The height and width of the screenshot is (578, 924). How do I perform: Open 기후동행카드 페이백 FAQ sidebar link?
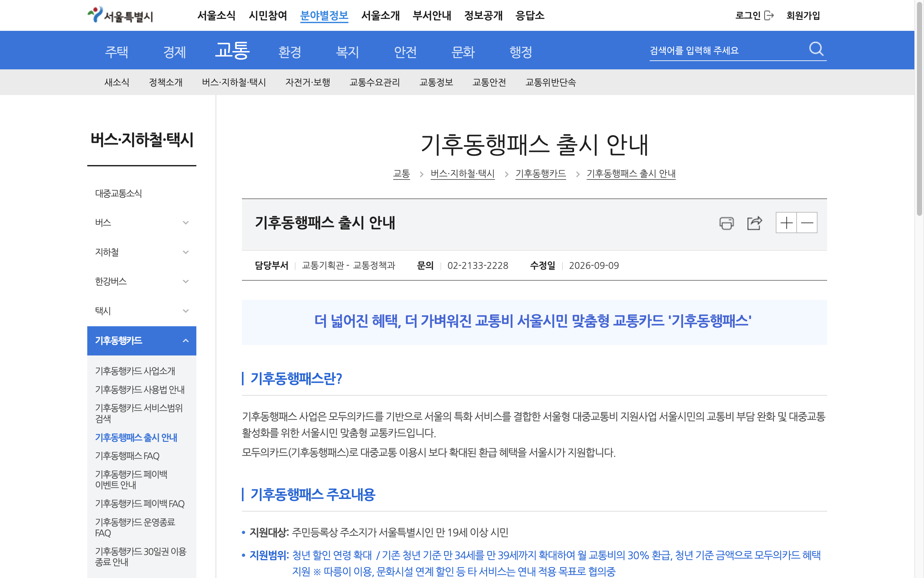140,504
